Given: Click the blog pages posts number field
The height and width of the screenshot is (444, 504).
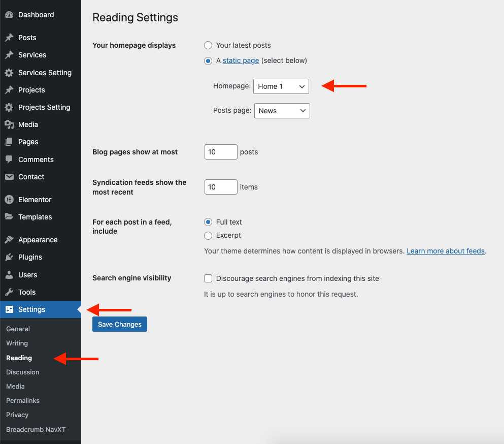Looking at the screenshot, I should 221,152.
